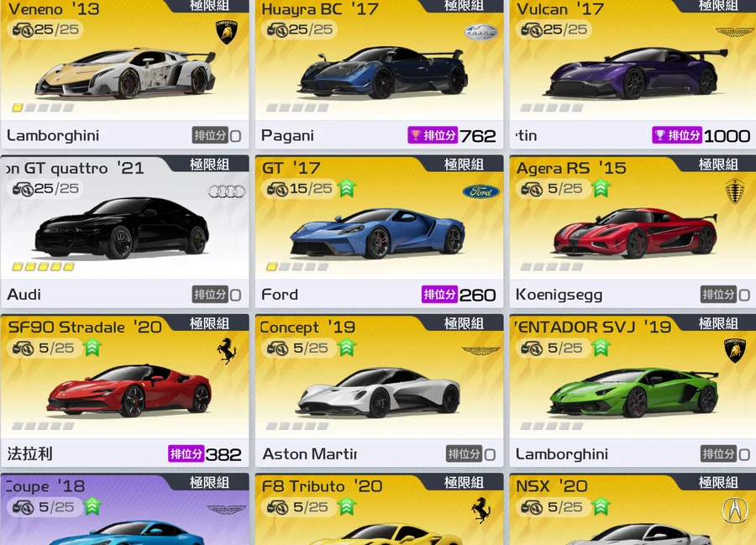
Task: Click green upgrade arrow on Coupe '18 card
Action: [92, 506]
